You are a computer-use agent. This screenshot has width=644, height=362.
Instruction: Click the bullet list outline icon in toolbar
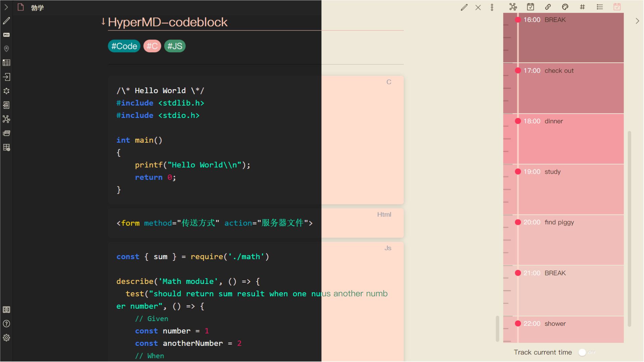(600, 7)
